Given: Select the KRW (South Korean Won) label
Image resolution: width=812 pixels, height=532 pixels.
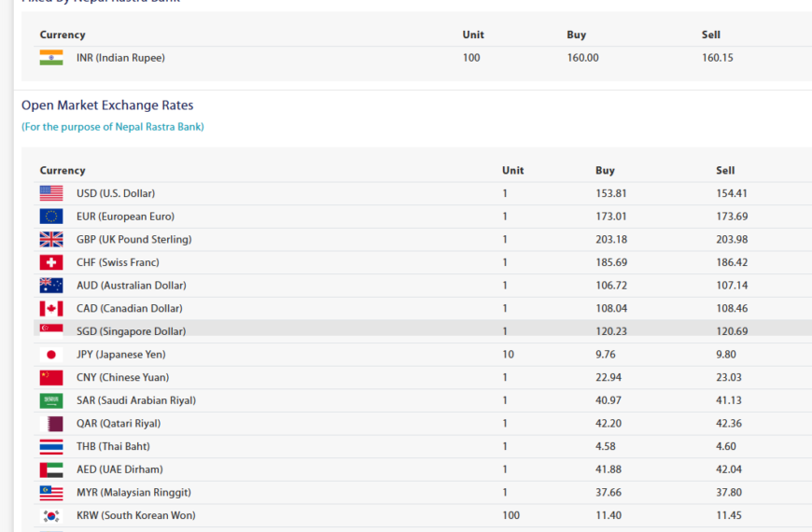Looking at the screenshot, I should 136,515.
